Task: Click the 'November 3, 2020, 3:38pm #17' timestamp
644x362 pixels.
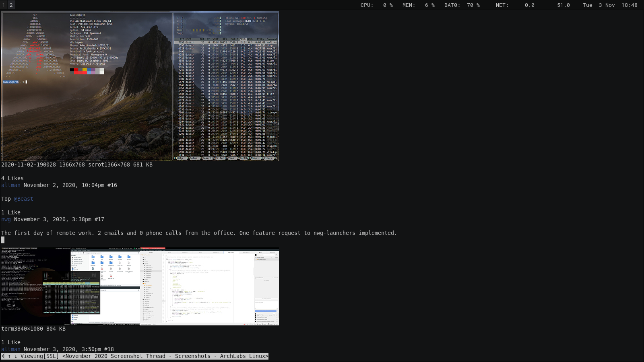Action: (59, 219)
